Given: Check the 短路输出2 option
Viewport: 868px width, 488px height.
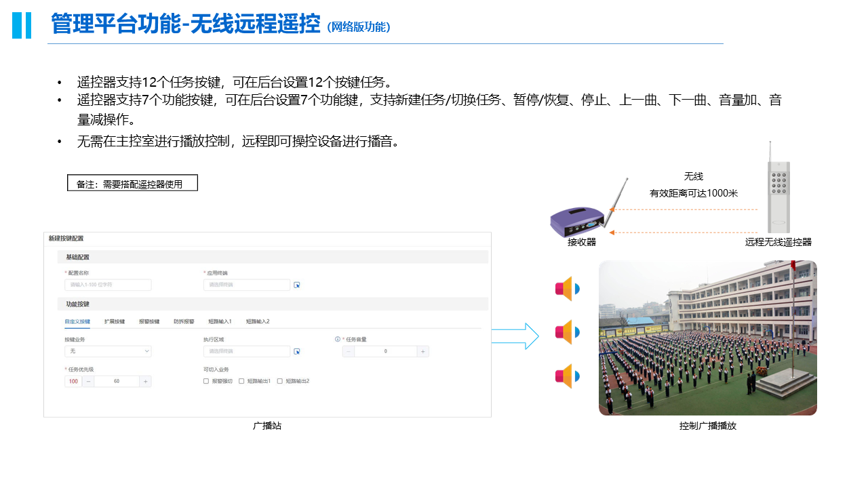Looking at the screenshot, I should 280,382.
